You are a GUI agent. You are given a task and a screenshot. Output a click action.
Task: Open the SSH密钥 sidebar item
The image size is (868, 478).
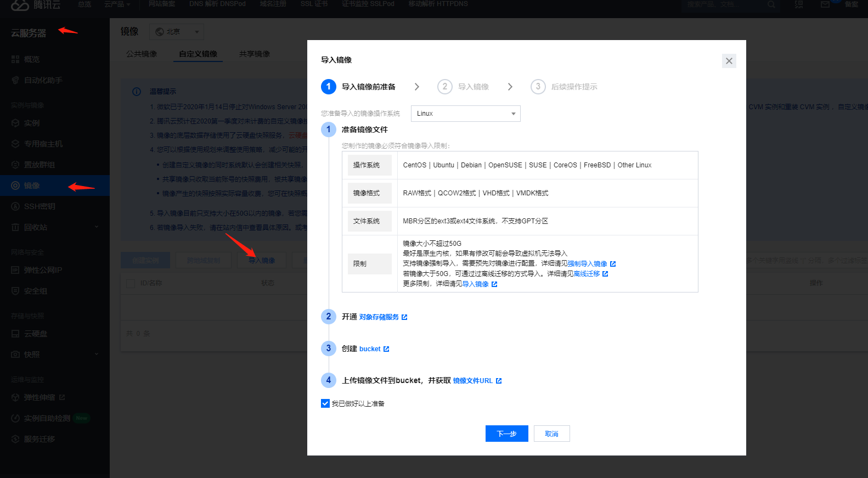pyautogui.click(x=39, y=206)
